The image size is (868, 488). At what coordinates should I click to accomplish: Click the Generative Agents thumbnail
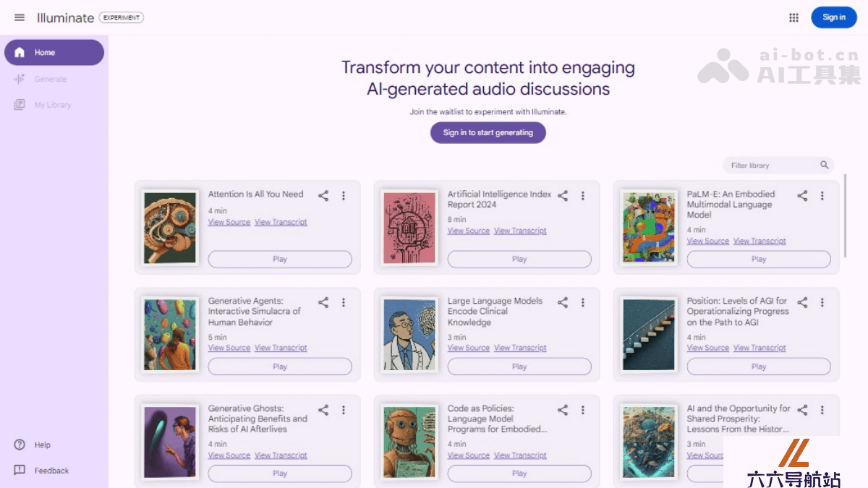pyautogui.click(x=170, y=335)
